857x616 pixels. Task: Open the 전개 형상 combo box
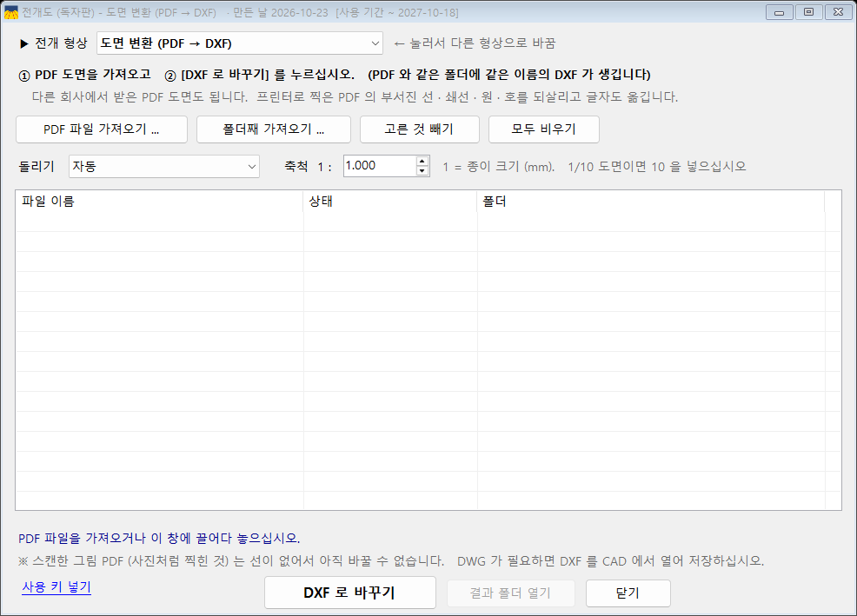[239, 43]
